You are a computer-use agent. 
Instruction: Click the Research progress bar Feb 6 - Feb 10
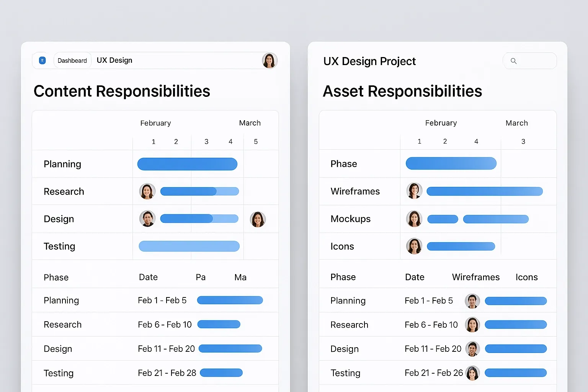click(219, 325)
